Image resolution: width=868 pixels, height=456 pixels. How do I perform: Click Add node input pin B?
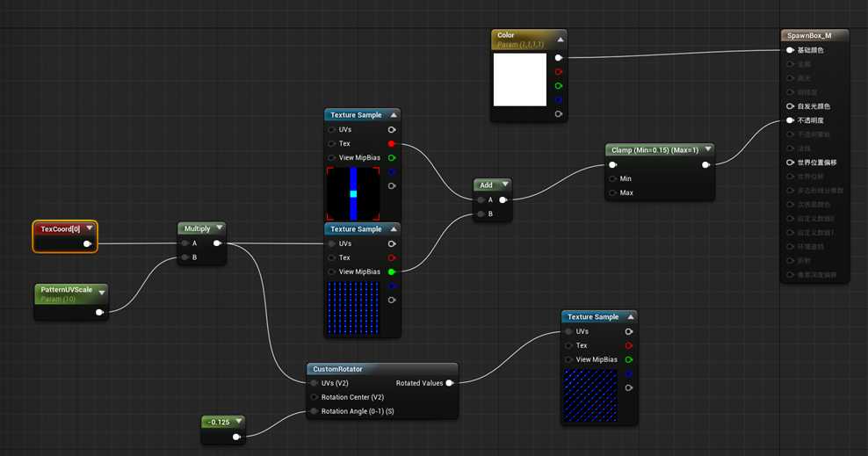481,214
